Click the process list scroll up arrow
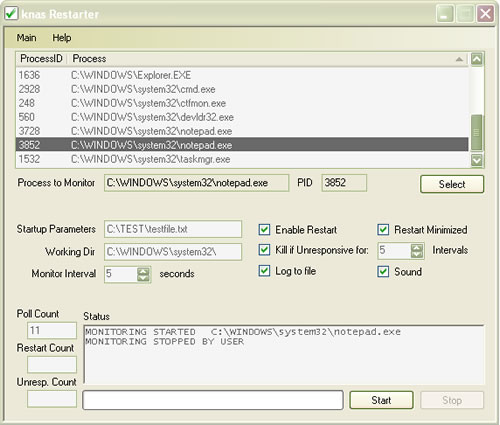Screen dimensions: 500x425 point(476,60)
